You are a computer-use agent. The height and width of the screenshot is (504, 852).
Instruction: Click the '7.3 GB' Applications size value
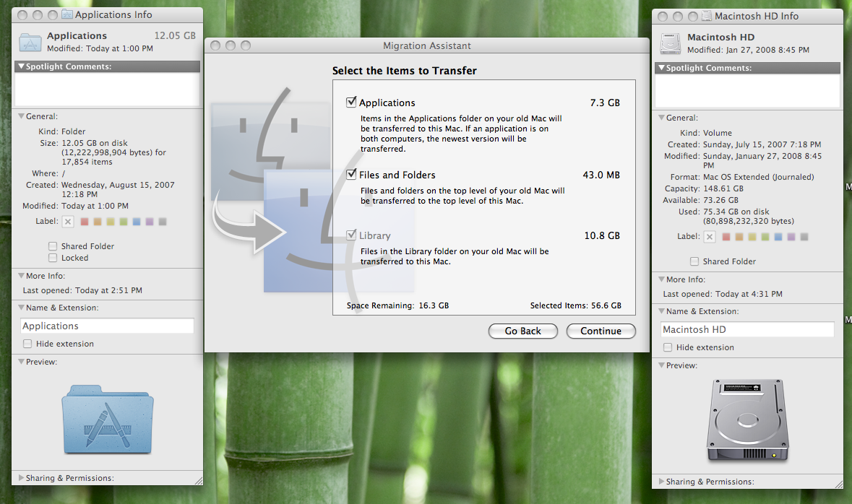pos(605,103)
